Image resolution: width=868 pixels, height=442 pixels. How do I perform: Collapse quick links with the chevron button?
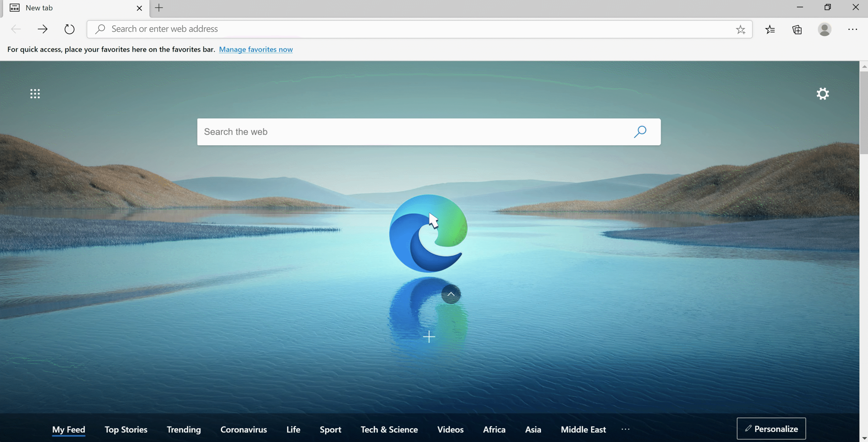pyautogui.click(x=451, y=294)
